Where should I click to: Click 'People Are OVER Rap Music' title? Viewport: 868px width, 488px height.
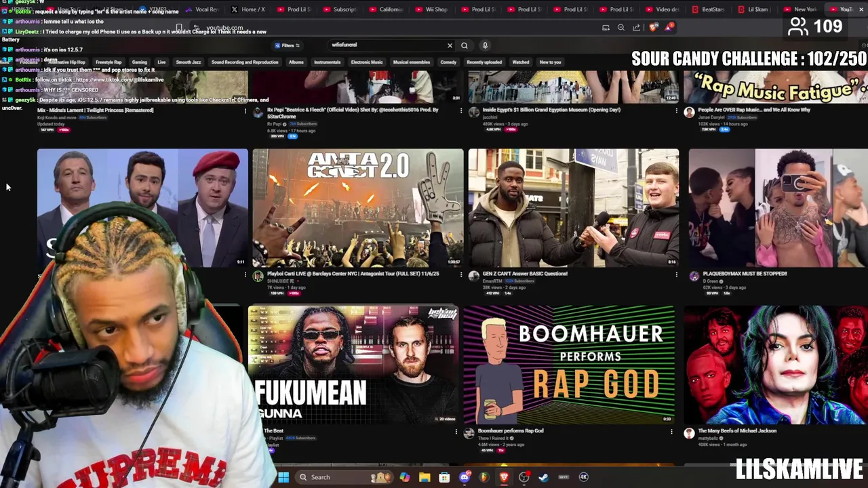(754, 110)
